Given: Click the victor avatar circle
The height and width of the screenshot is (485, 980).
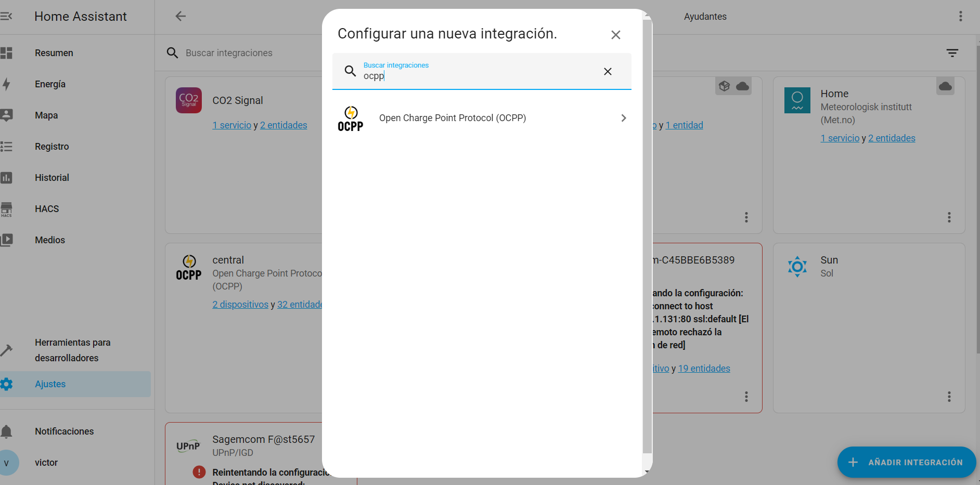Looking at the screenshot, I should point(7,463).
